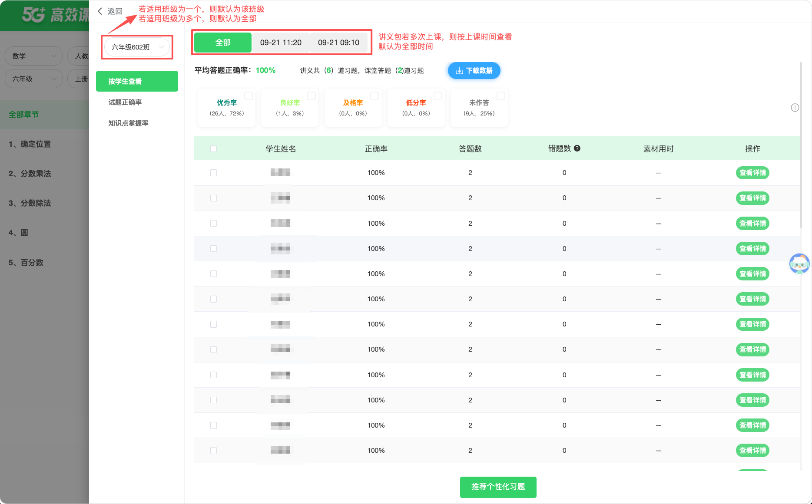Open the 人教 edition dropdown
Image resolution: width=812 pixels, height=504 pixels.
(x=79, y=56)
